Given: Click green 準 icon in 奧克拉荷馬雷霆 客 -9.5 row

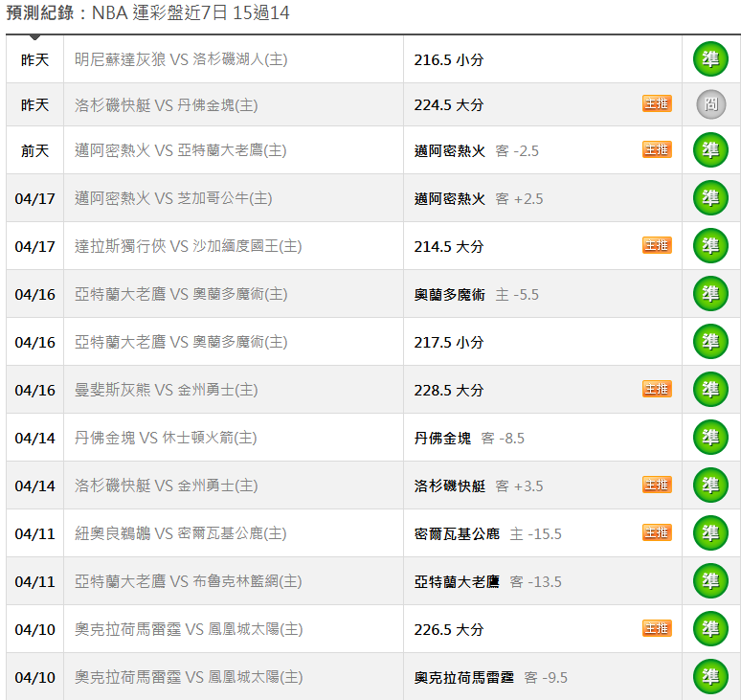Looking at the screenshot, I should pos(710,677).
